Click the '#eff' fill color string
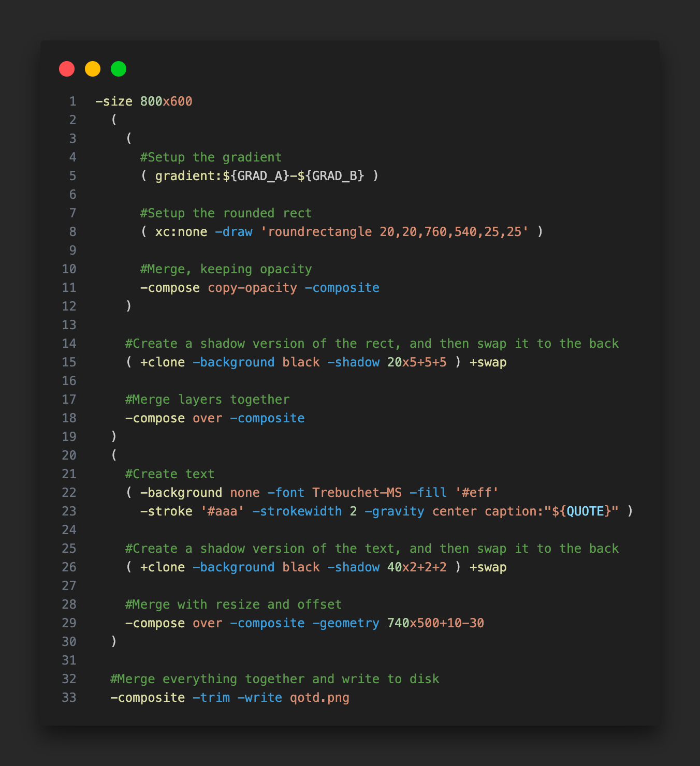Viewport: 700px width, 766px height. (476, 493)
